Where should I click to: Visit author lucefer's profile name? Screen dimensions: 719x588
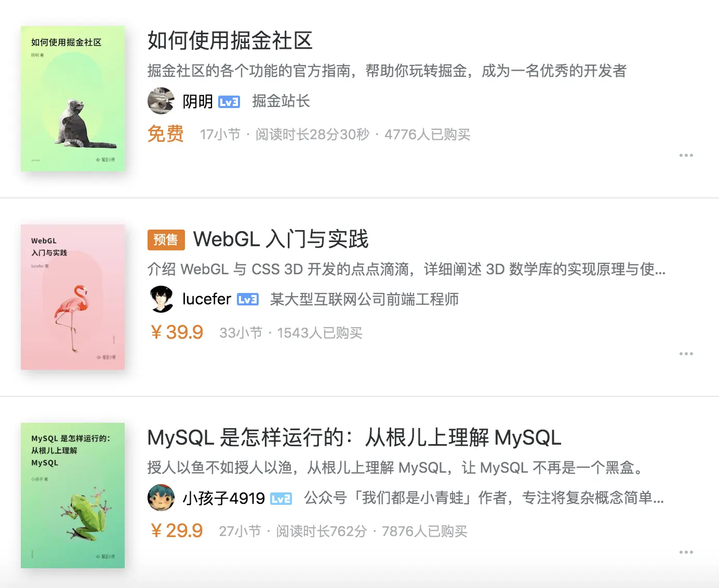[207, 299]
